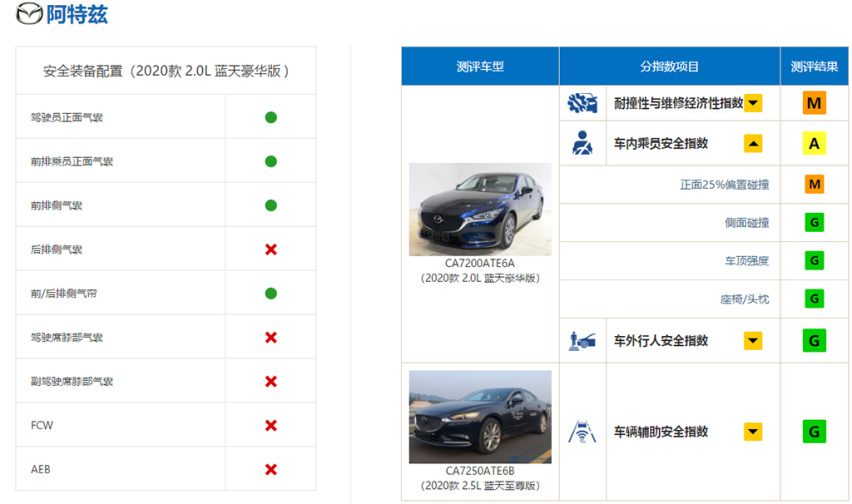
Task: Click 车外行人安全指数 label
Action: coord(661,341)
